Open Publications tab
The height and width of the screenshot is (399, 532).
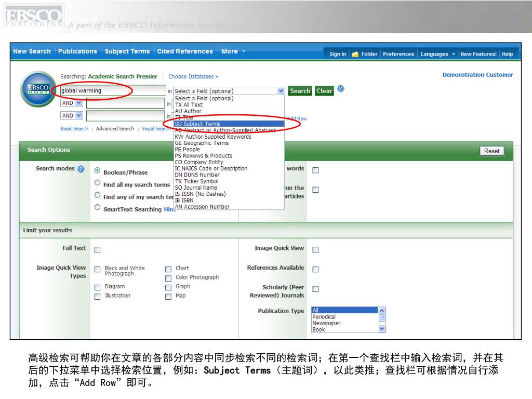coord(77,51)
